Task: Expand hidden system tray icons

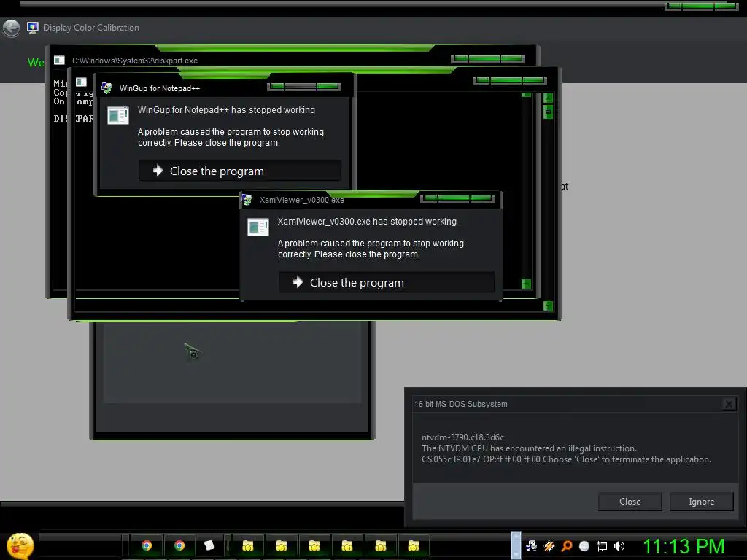Action: pos(516,545)
